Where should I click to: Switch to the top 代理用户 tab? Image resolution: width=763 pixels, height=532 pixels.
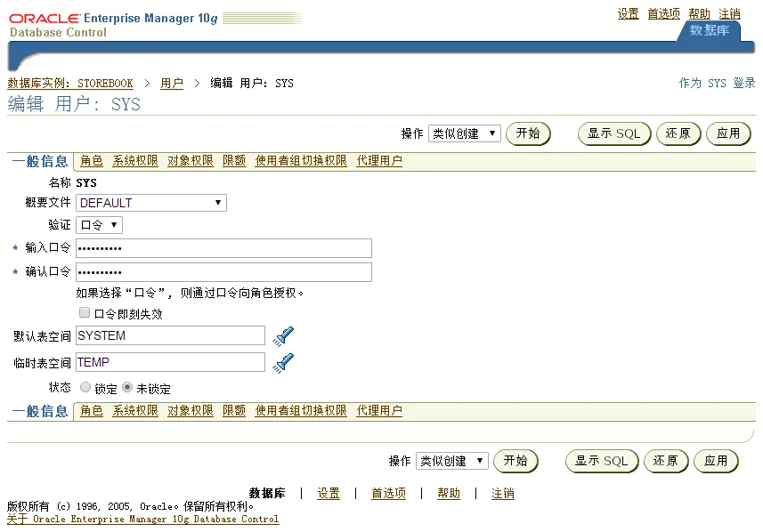coord(379,160)
